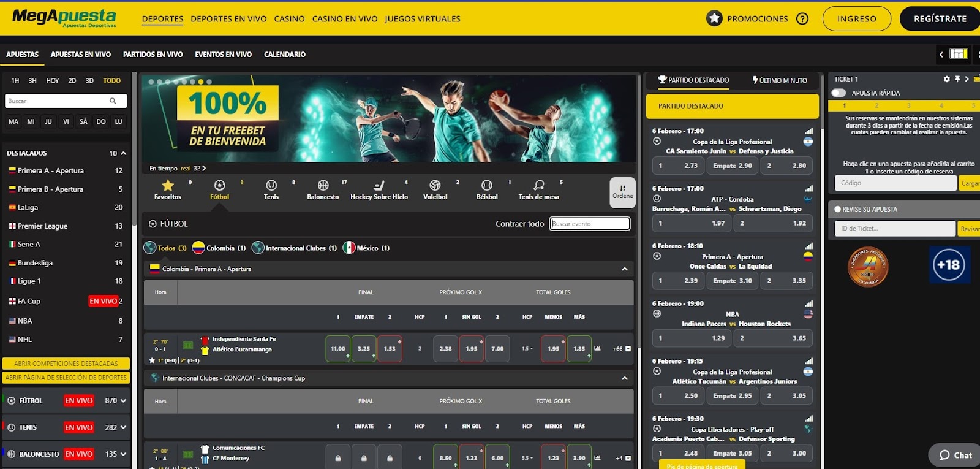
Task: Go to MegApuesta home logo
Action: point(64,18)
